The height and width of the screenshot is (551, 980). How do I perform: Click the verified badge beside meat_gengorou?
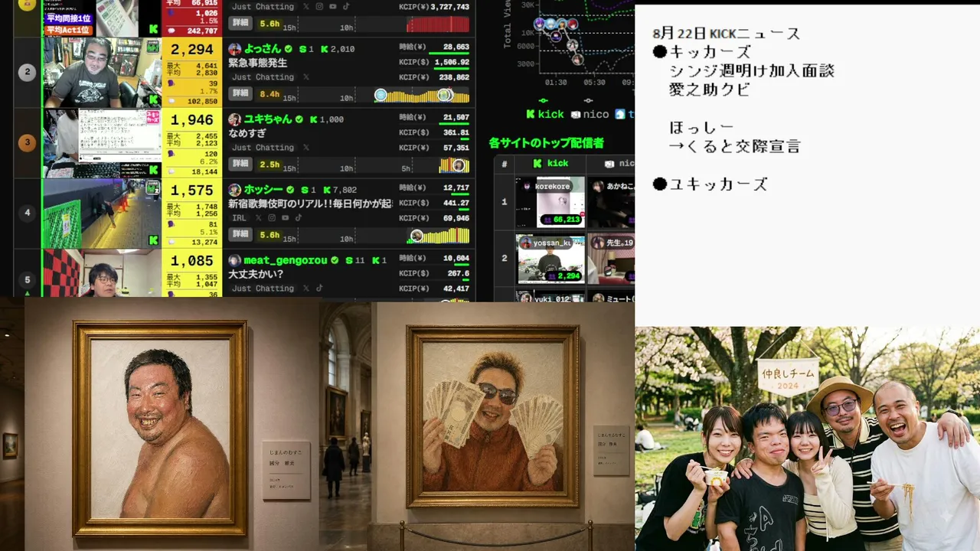pos(335,260)
